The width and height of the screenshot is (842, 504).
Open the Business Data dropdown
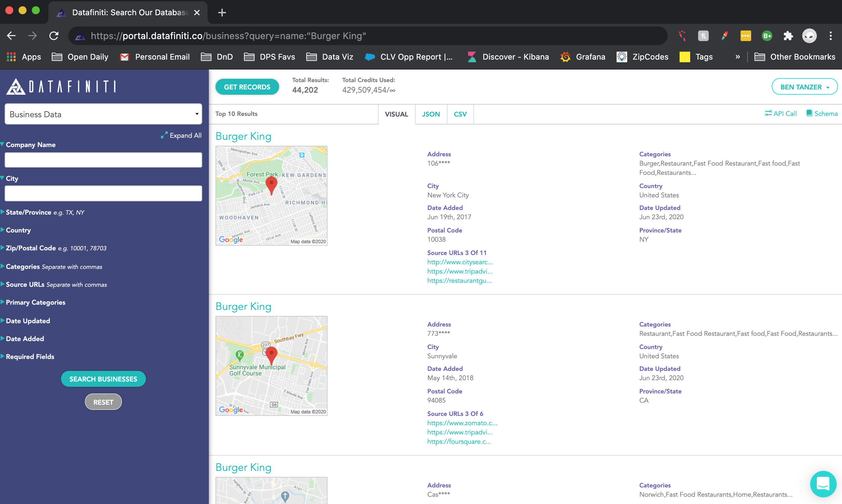click(x=103, y=114)
